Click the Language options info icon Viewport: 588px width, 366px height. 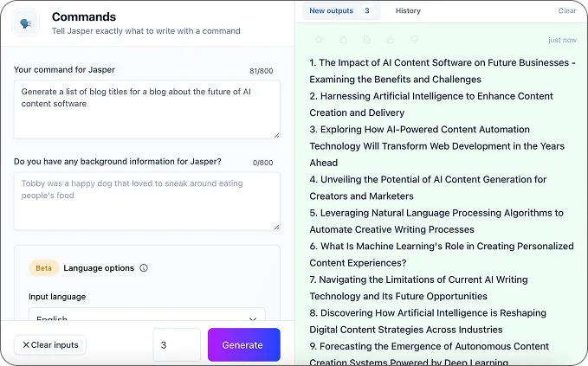pyautogui.click(x=144, y=268)
